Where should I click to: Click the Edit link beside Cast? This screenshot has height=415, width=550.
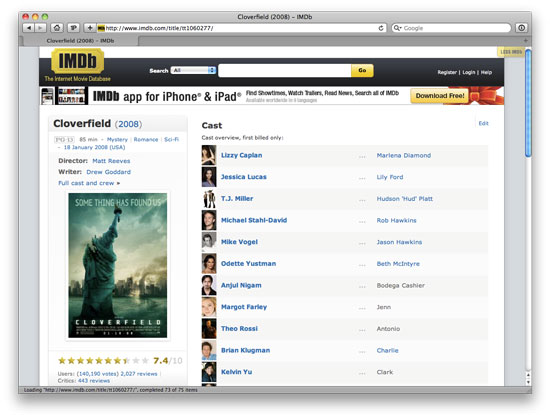pyautogui.click(x=483, y=123)
